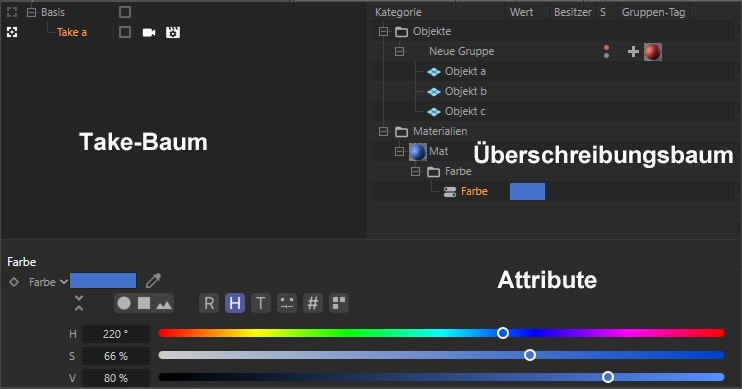Enable RGB sliders with the R button

209,303
